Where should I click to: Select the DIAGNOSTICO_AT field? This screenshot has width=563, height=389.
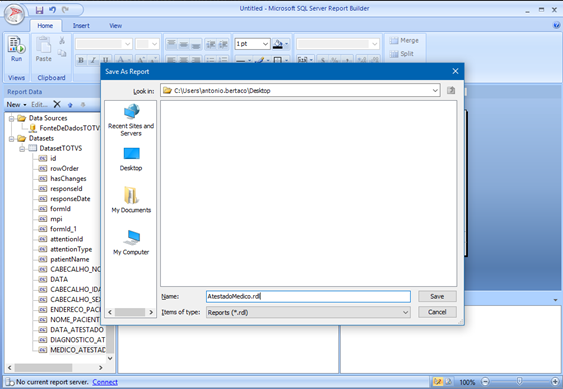coord(78,339)
